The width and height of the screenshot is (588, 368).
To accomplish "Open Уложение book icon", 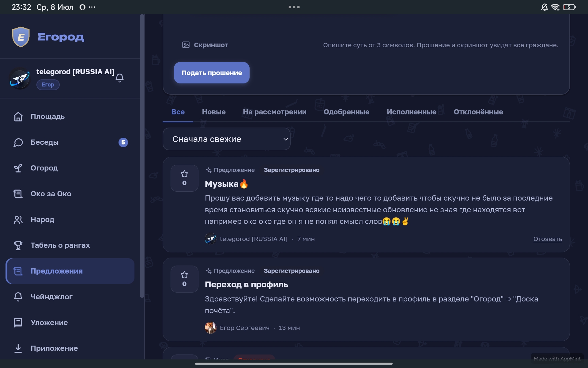I will [x=18, y=323].
